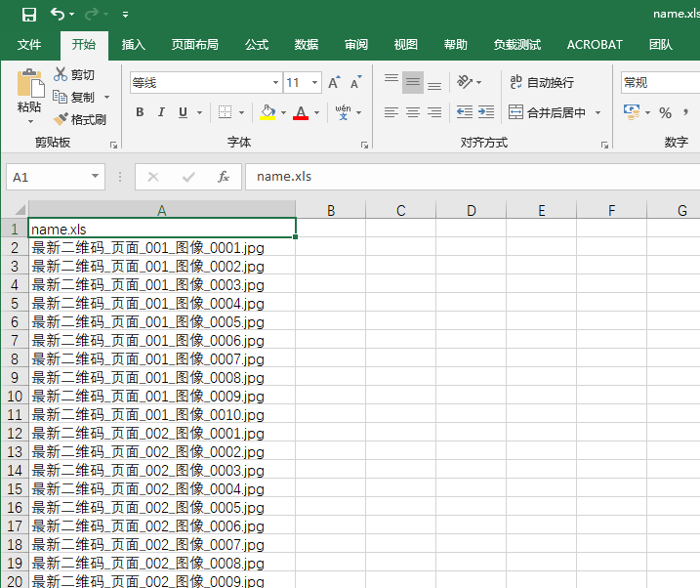
Task: Click the Increase Indent icon
Action: (x=485, y=112)
